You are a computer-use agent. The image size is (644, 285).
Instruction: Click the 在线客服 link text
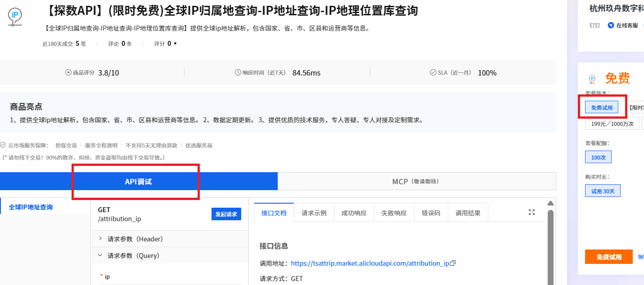pyautogui.click(x=627, y=26)
